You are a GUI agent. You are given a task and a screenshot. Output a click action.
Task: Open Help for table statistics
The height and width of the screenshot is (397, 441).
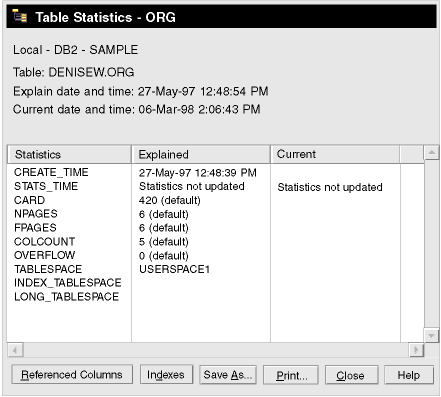(x=409, y=375)
